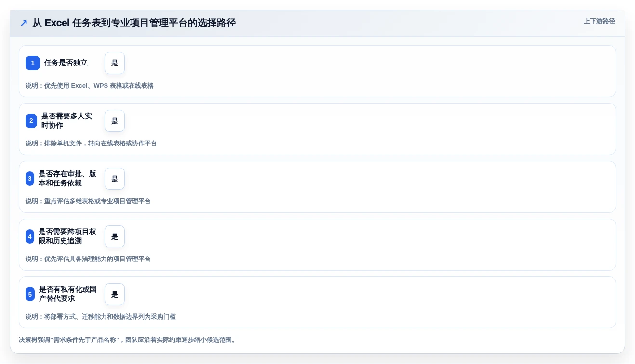The width and height of the screenshot is (635, 364).
Task: Click question text 是否有私有化或国产替代要求
Action: coord(68,294)
